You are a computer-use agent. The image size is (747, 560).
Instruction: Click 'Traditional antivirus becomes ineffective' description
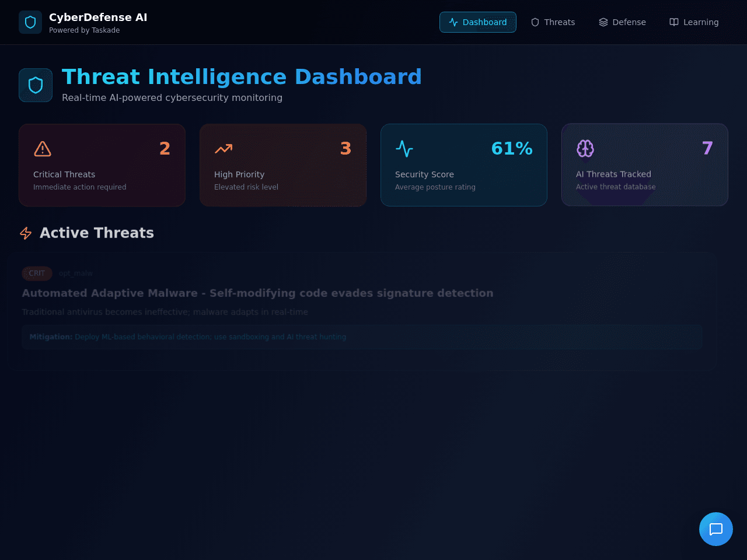click(165, 312)
